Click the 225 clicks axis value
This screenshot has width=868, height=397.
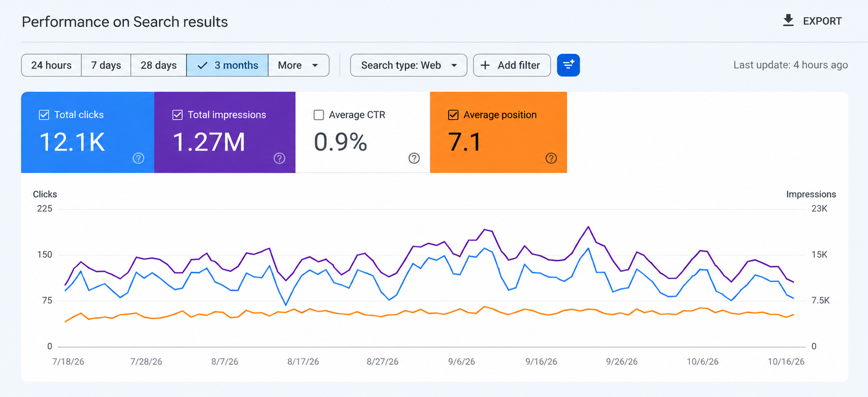pyautogui.click(x=44, y=209)
